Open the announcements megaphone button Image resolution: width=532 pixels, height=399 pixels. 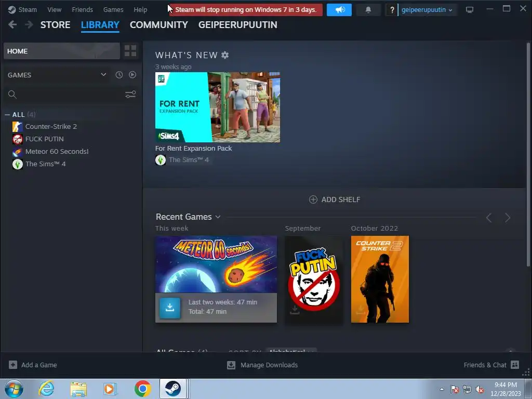pos(339,10)
